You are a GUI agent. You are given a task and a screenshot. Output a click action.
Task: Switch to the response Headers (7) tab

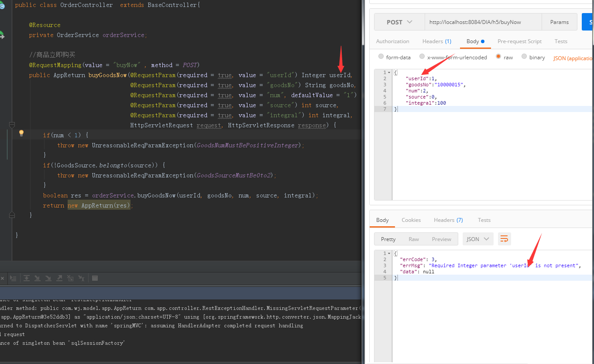(448, 220)
